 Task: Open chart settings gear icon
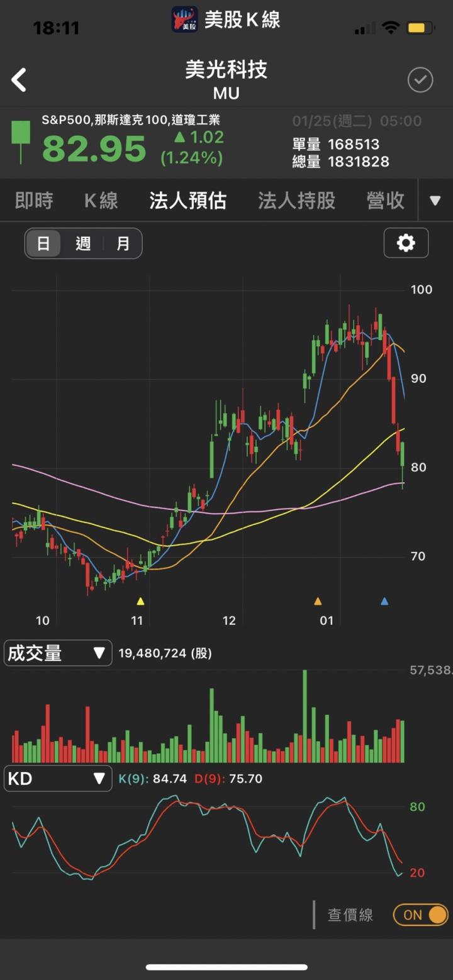[406, 243]
